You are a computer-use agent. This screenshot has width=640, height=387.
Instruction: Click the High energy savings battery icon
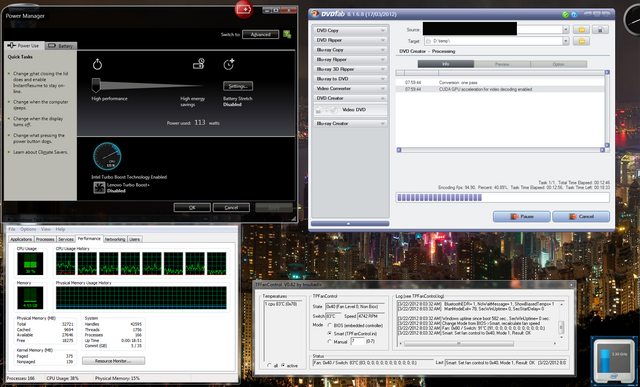(199, 64)
